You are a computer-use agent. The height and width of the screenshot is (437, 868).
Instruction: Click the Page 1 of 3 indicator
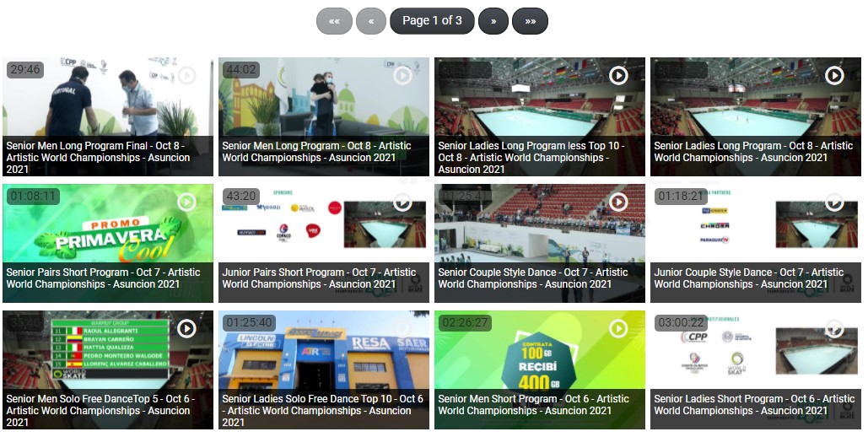point(433,21)
